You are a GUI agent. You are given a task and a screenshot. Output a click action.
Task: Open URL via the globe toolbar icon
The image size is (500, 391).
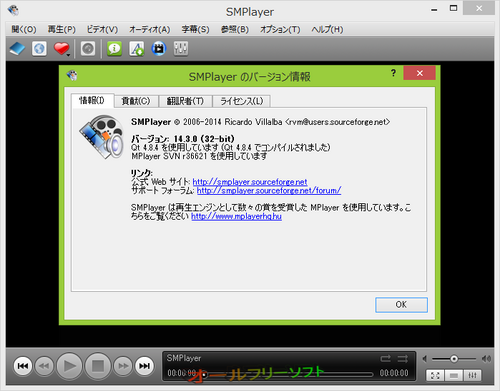[39, 49]
